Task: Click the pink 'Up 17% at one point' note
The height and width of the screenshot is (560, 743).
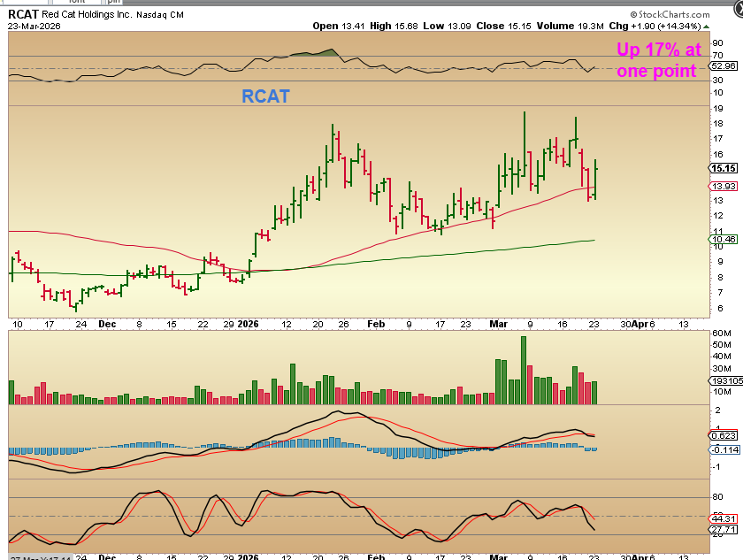Action: click(x=658, y=60)
